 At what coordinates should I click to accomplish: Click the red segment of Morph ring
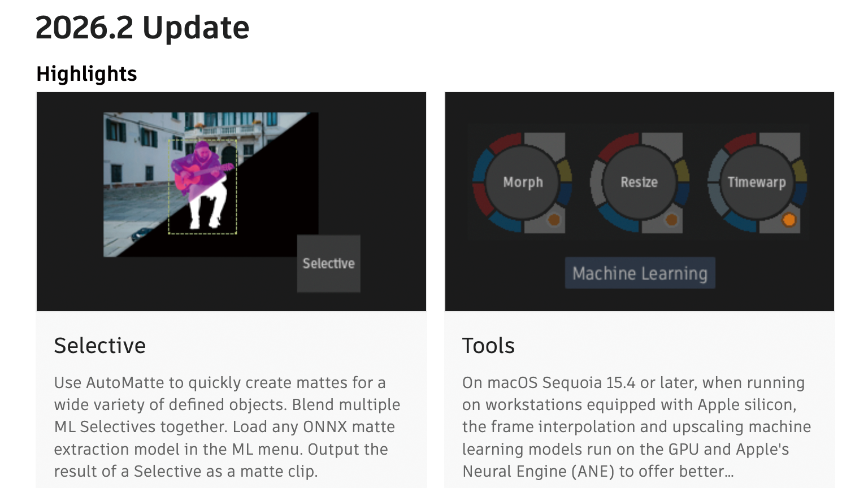505,142
